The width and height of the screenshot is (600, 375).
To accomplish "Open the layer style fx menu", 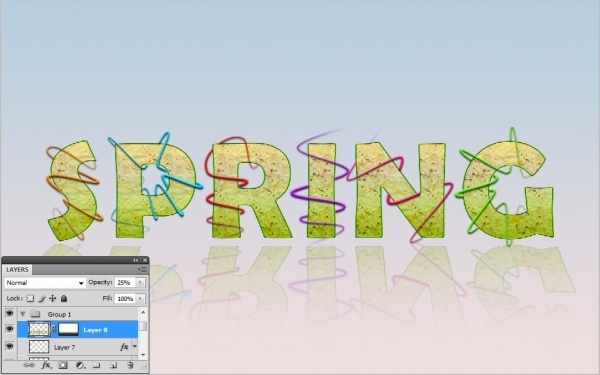I will (x=46, y=365).
